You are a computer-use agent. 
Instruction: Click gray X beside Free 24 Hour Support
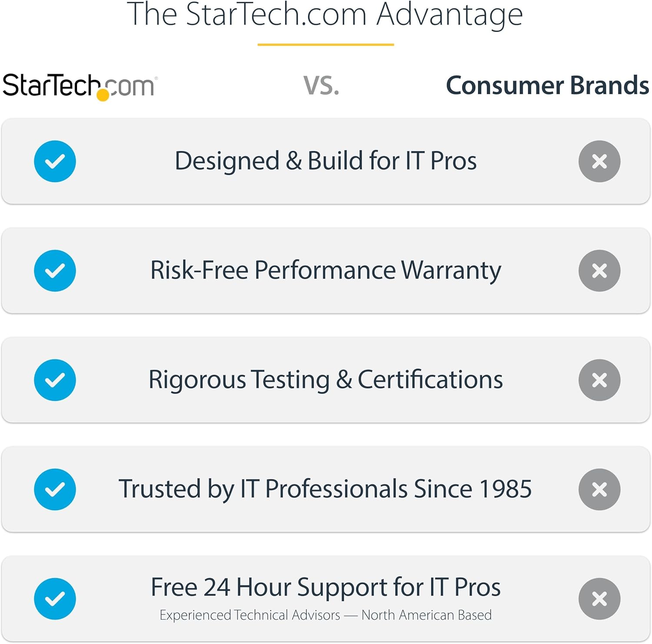pos(599,599)
